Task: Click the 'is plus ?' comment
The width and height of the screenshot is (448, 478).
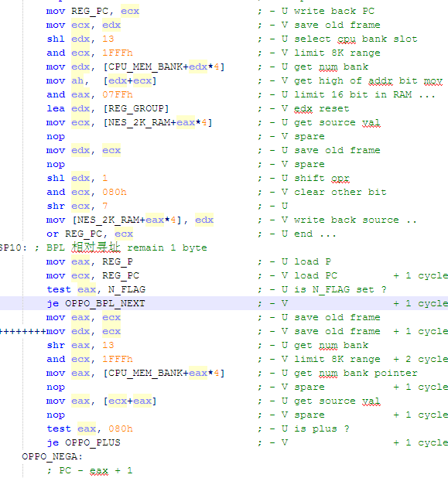Action: [x=322, y=429]
